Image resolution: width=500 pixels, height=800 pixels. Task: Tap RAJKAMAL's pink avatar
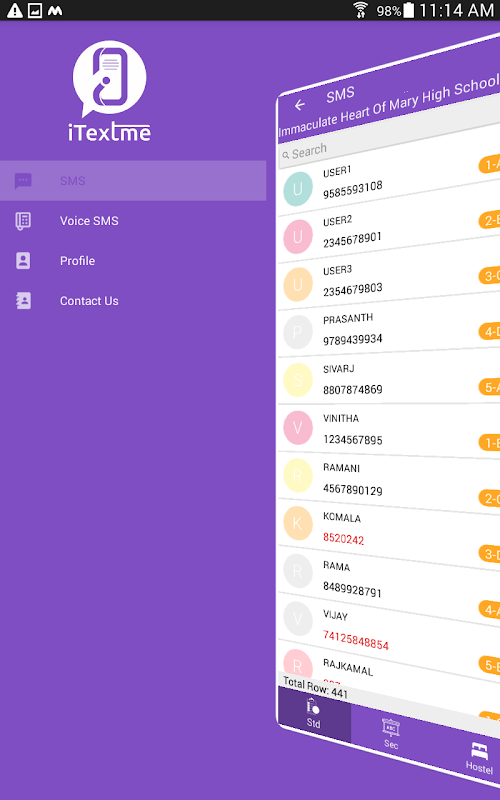(298, 663)
